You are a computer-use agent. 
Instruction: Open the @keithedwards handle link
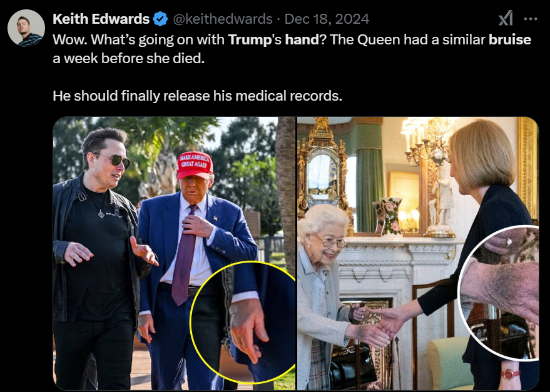[x=223, y=19]
